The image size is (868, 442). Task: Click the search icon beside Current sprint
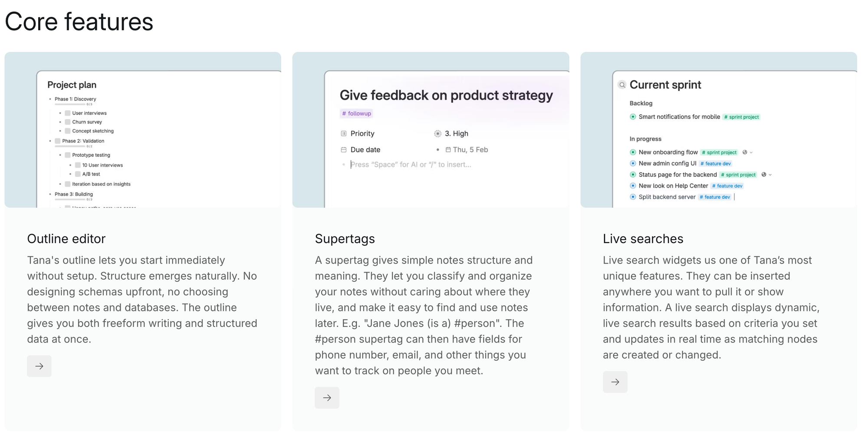coord(622,85)
